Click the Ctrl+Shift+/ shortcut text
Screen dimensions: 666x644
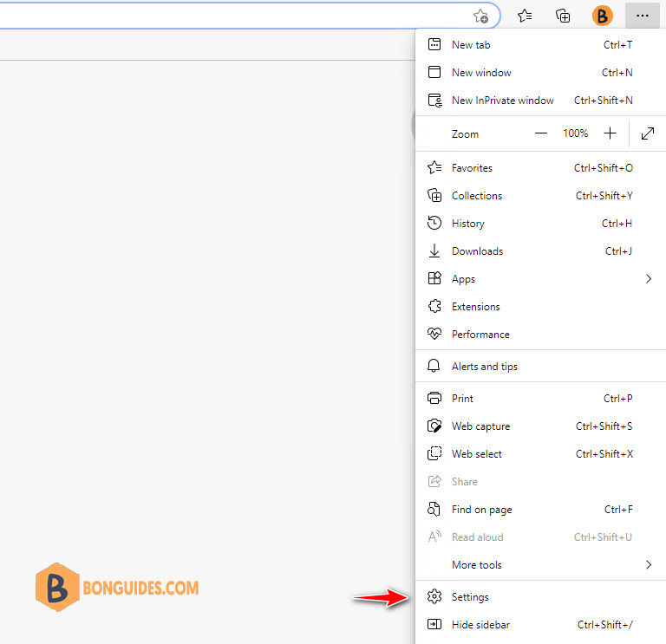(604, 625)
